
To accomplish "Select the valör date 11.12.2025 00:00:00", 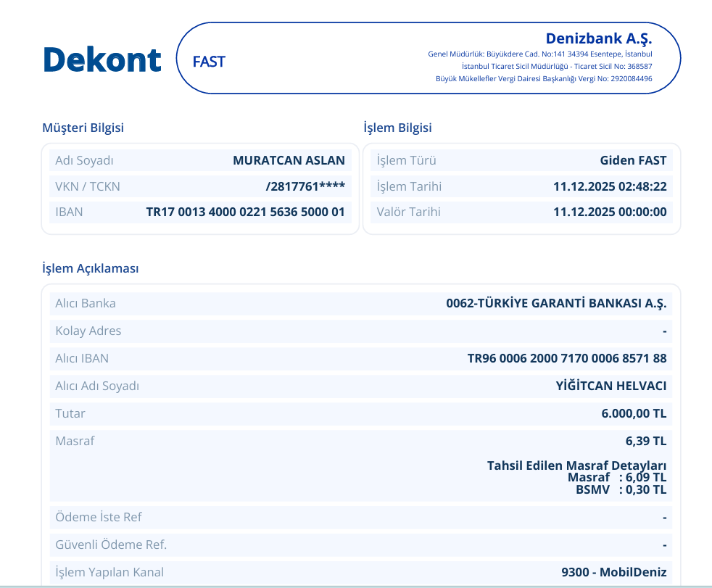I will (610, 212).
